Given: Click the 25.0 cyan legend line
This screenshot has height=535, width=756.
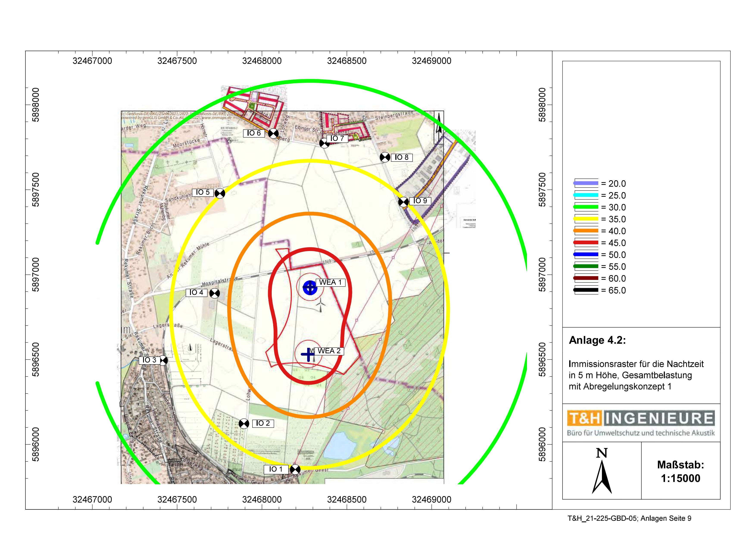Looking at the screenshot, I should point(586,195).
